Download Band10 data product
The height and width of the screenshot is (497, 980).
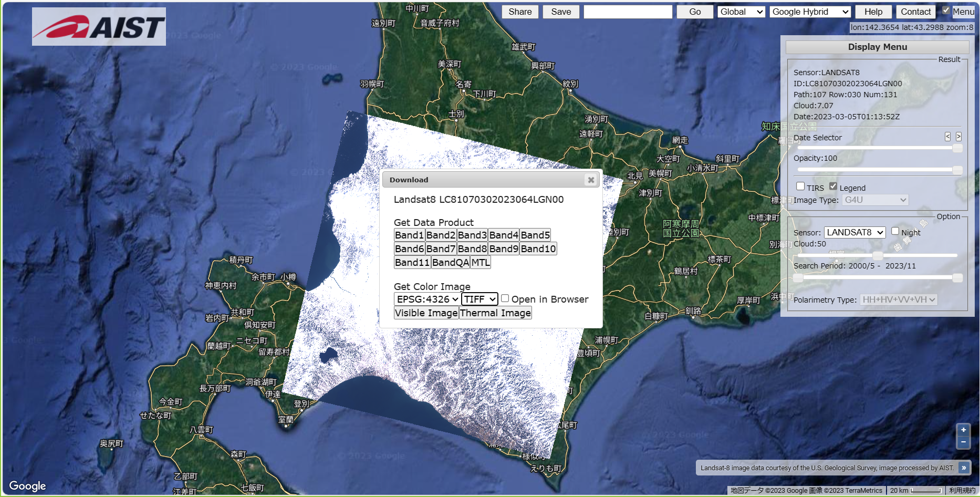click(x=538, y=248)
